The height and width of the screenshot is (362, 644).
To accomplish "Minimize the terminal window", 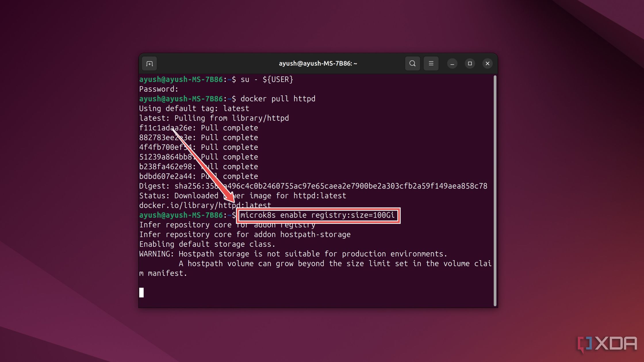I will [452, 63].
